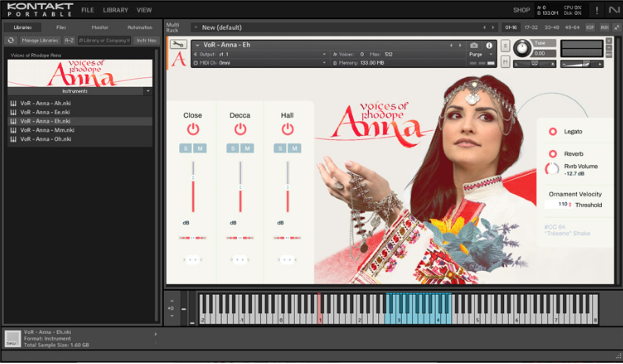Switch to the Monitor tab
Screen dimensions: 623x364
click(x=100, y=27)
